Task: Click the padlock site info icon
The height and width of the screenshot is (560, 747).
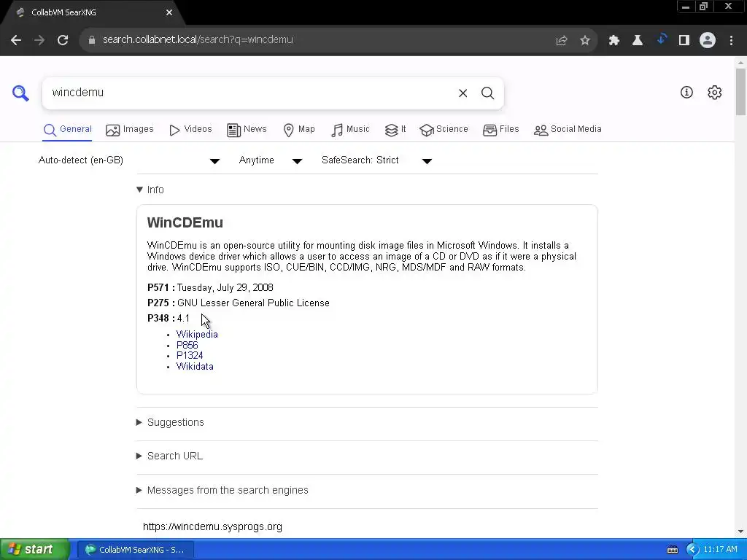Action: 92,40
